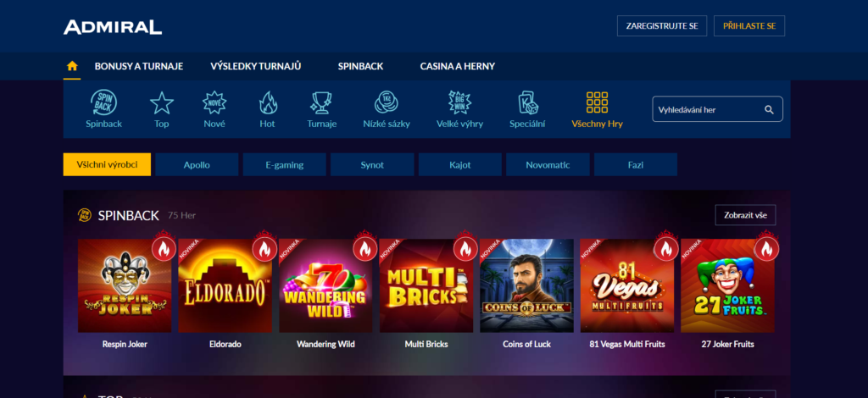Select the Všichni výrobci filter

(x=107, y=165)
